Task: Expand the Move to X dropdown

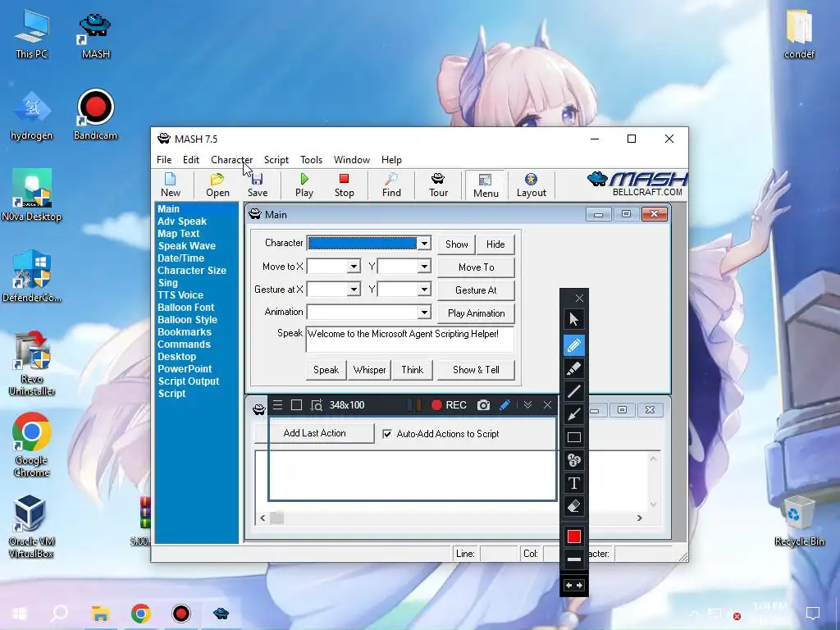Action: click(354, 267)
